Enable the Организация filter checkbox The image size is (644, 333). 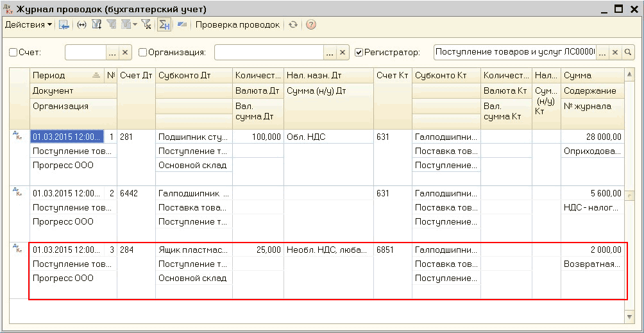143,53
